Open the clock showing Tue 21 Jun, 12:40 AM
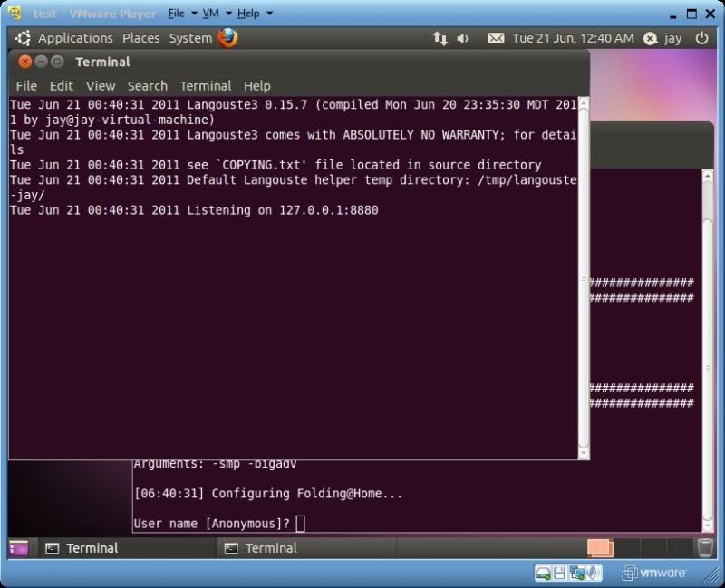Screen dimensions: 725x588 [x=573, y=38]
